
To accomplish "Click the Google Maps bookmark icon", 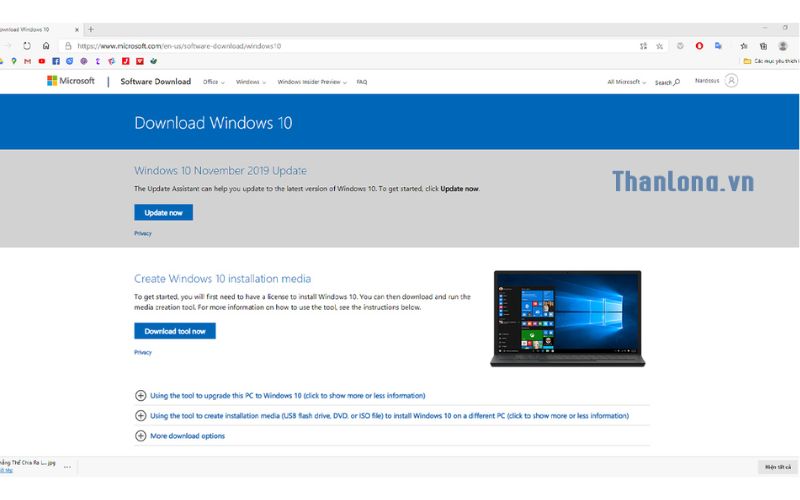I will click(14, 61).
